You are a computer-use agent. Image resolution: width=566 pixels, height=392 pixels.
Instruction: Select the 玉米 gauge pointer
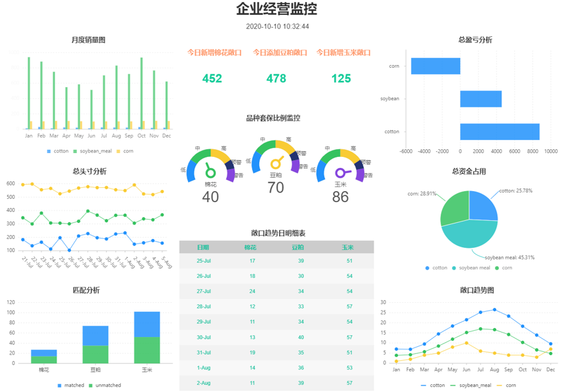click(340, 172)
